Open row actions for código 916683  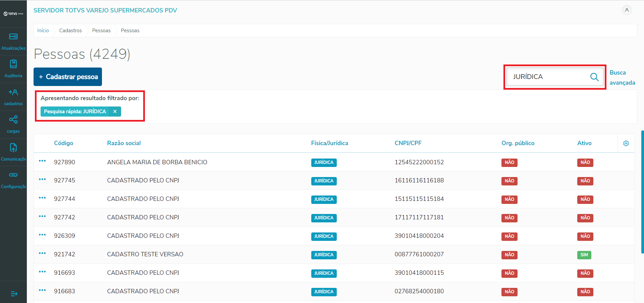click(42, 290)
